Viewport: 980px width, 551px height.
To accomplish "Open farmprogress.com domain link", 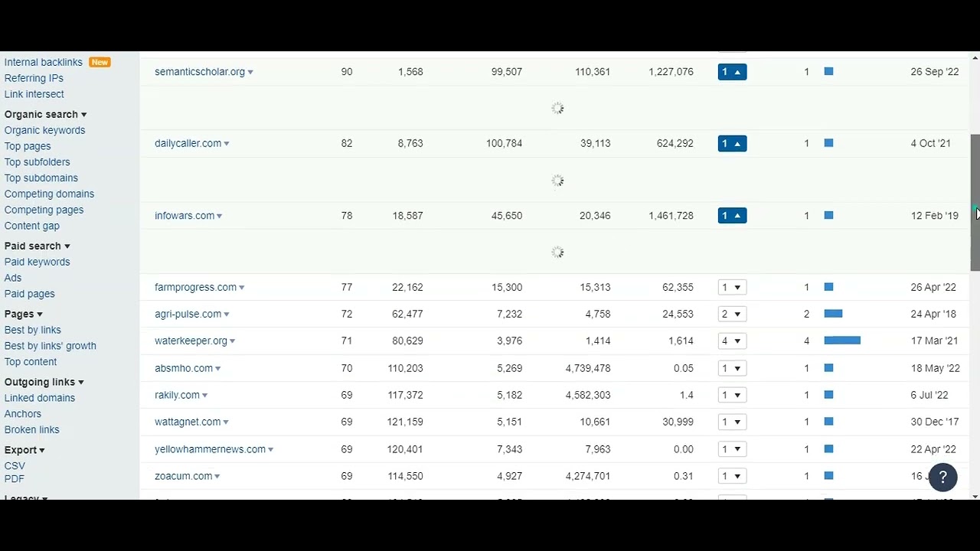I will (195, 288).
